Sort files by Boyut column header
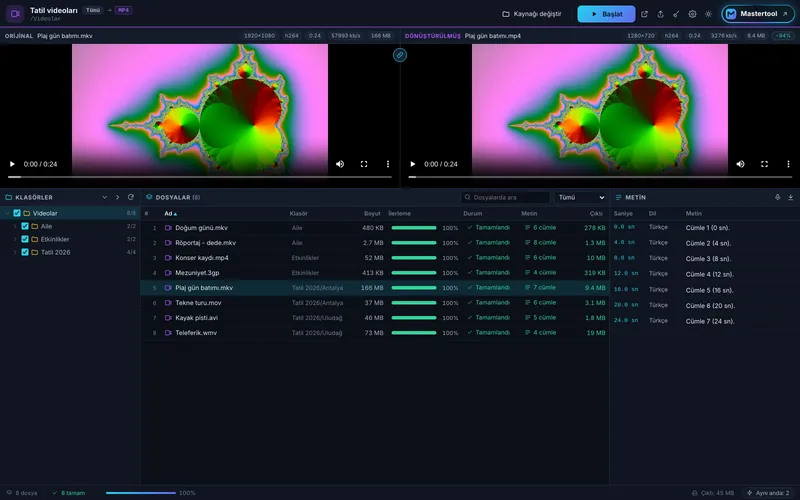This screenshot has height=500, width=800. click(x=372, y=214)
